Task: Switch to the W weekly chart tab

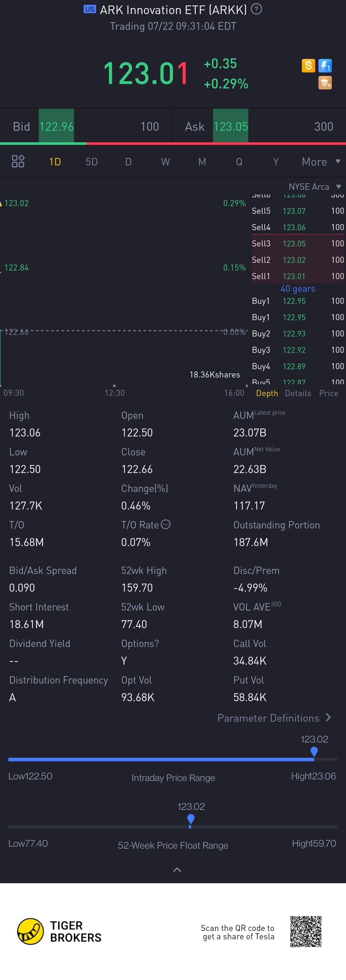Action: pyautogui.click(x=165, y=162)
